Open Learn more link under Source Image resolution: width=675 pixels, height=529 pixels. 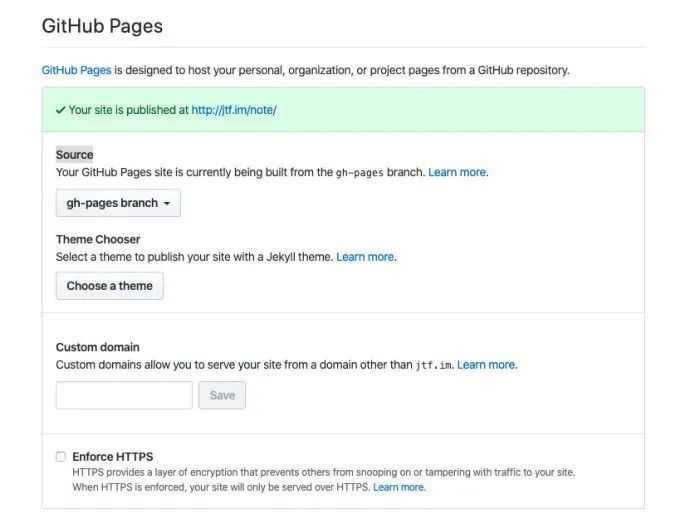click(x=458, y=172)
